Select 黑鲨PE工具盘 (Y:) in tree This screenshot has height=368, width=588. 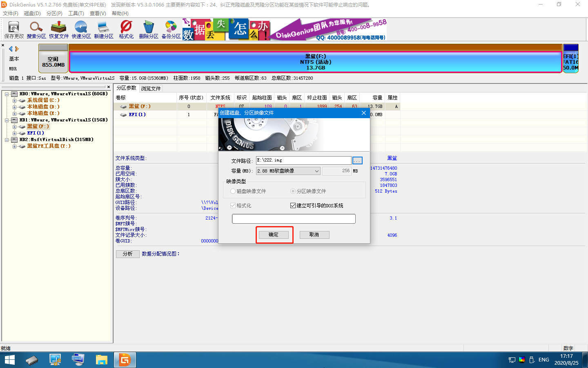49,146
